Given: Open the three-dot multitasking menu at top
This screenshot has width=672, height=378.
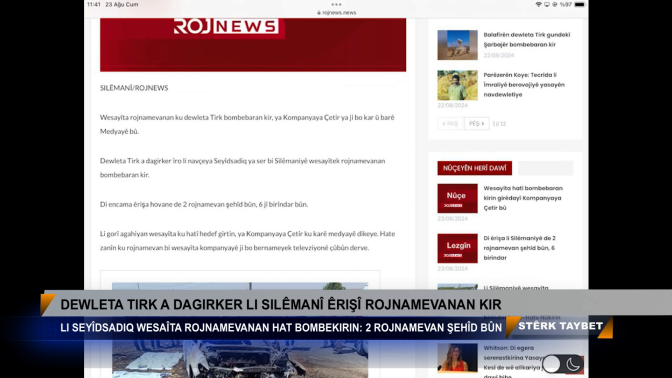Looking at the screenshot, I should click(x=336, y=4).
